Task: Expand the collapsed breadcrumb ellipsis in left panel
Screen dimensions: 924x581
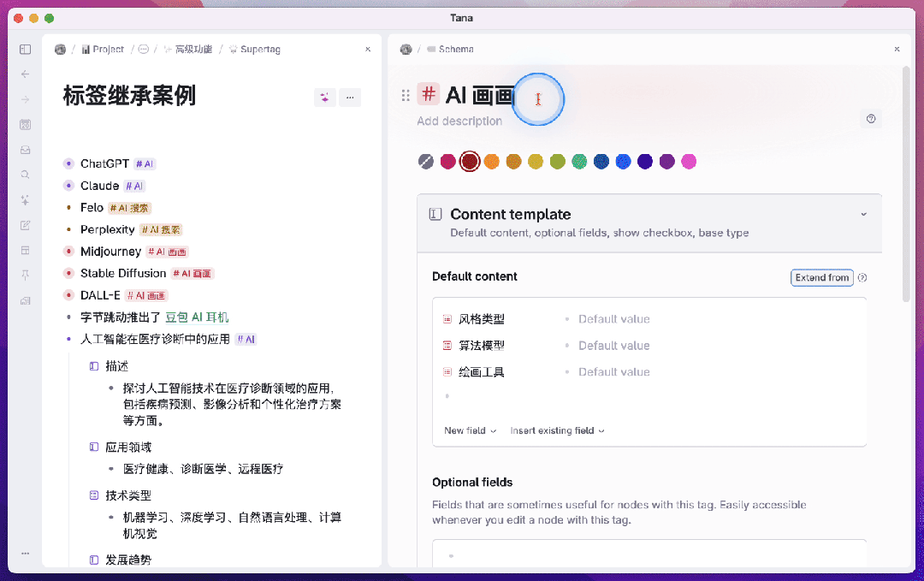Action: 143,50
